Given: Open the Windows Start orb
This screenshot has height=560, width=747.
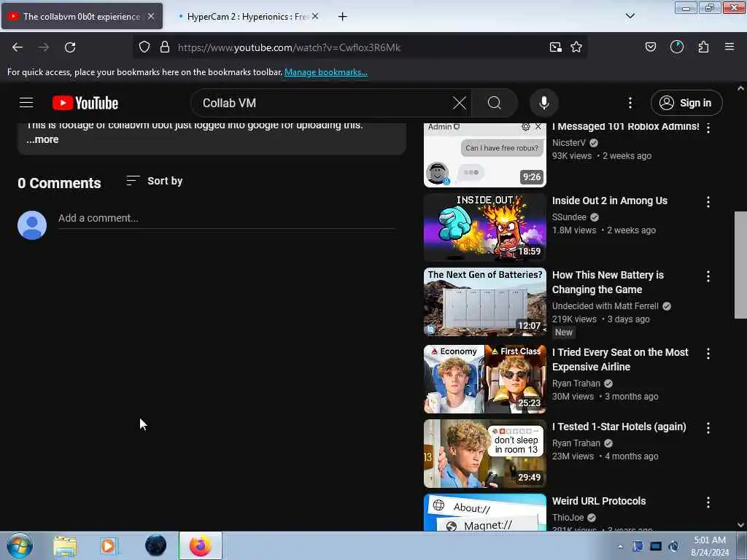Looking at the screenshot, I should coord(20,545).
